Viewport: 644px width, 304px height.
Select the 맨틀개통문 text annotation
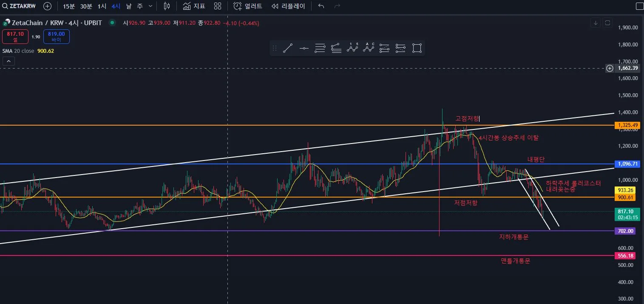pyautogui.click(x=516, y=261)
